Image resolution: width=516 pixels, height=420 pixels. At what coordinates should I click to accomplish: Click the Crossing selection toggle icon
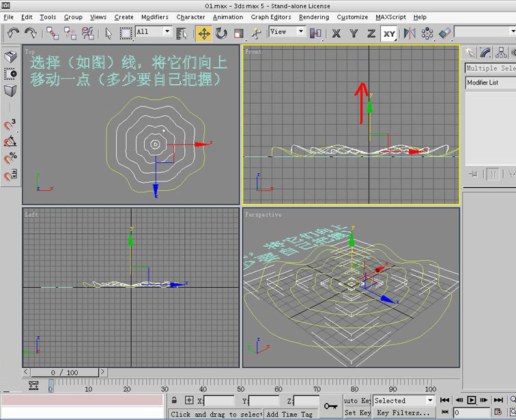(x=10, y=74)
